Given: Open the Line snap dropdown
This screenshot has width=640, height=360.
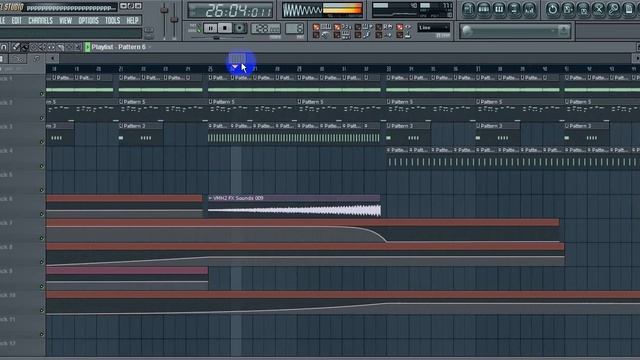Looking at the screenshot, I should point(433,28).
